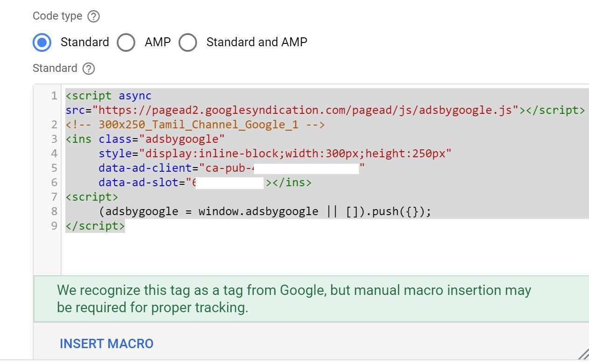Click line number 1 in the gutter

54,96
